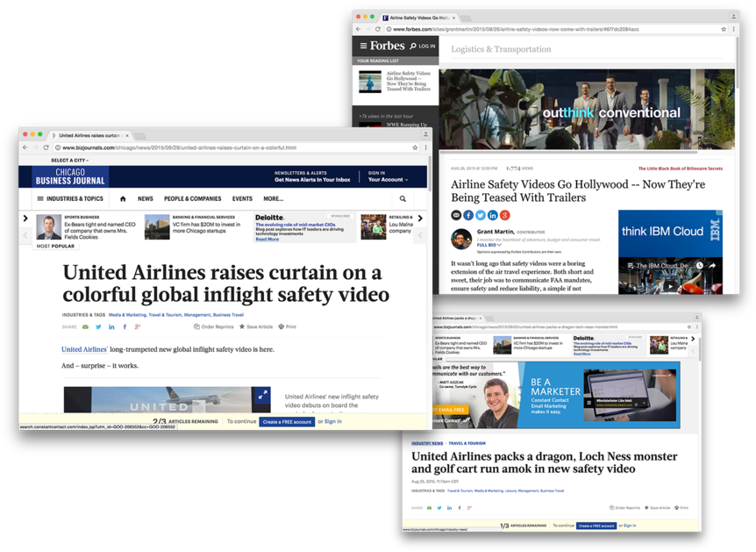Screen dimensions: 756x552
Task: Click Forbes Log In link
Action: tap(427, 47)
